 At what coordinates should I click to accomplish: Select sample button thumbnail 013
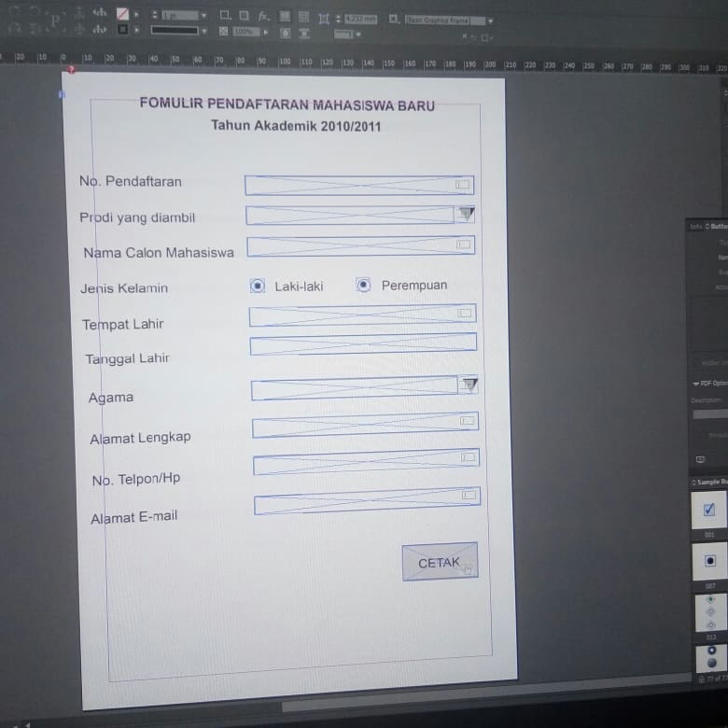pos(710,612)
